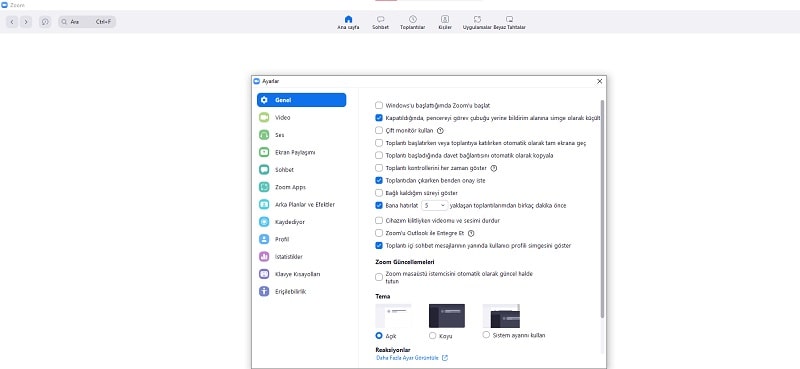Click the Profil sidebar icon
800x369 pixels.
(x=264, y=239)
